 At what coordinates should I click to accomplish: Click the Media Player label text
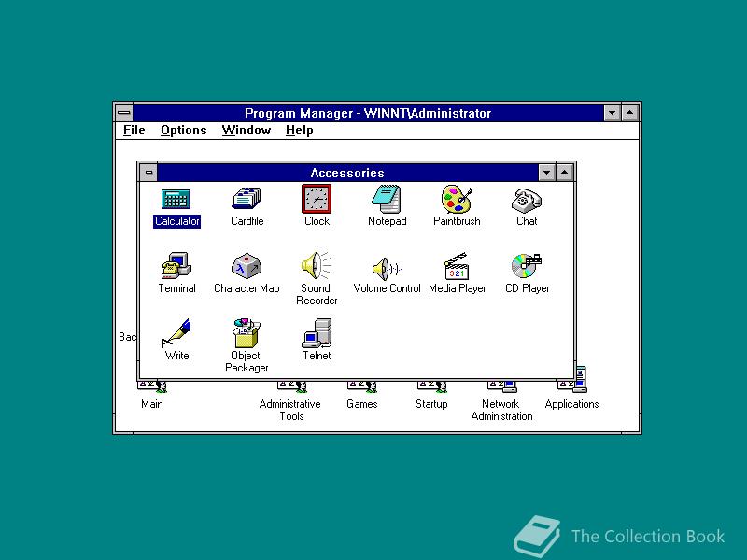coord(457,288)
